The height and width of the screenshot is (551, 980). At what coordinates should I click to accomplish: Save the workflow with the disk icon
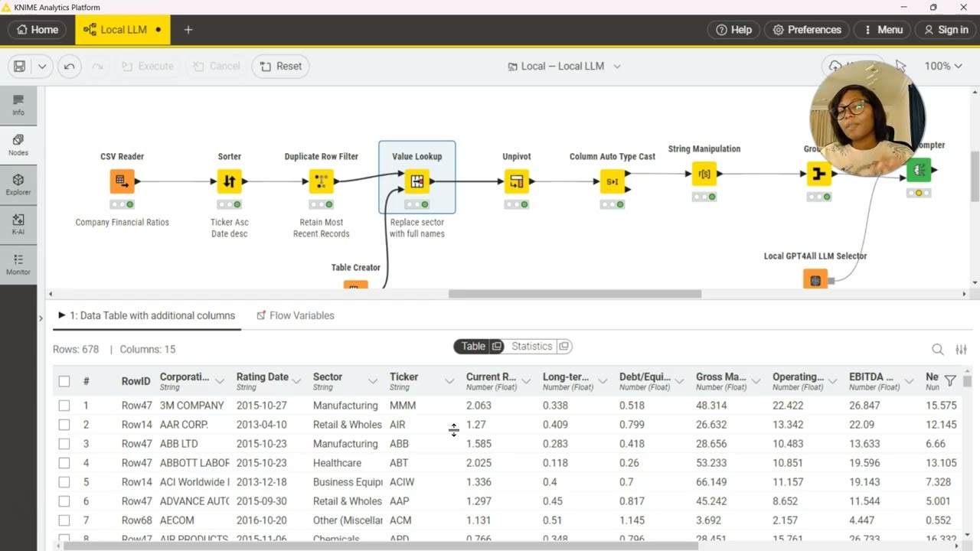[20, 66]
